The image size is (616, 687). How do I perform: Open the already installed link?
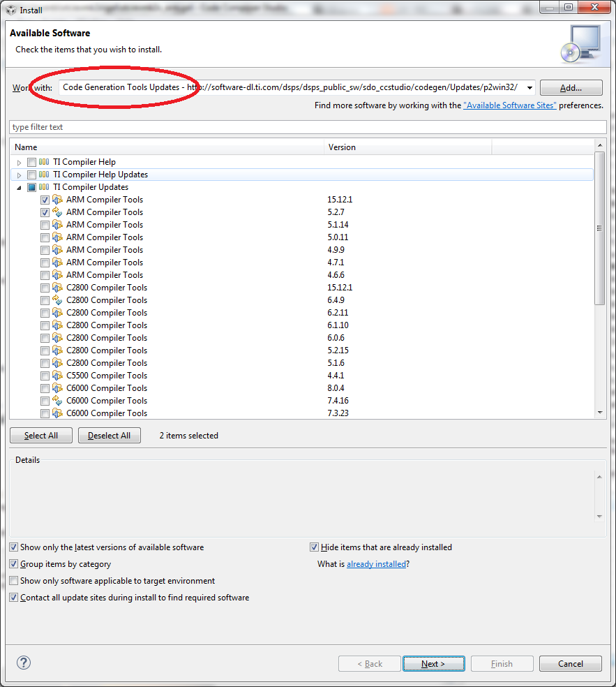click(376, 564)
